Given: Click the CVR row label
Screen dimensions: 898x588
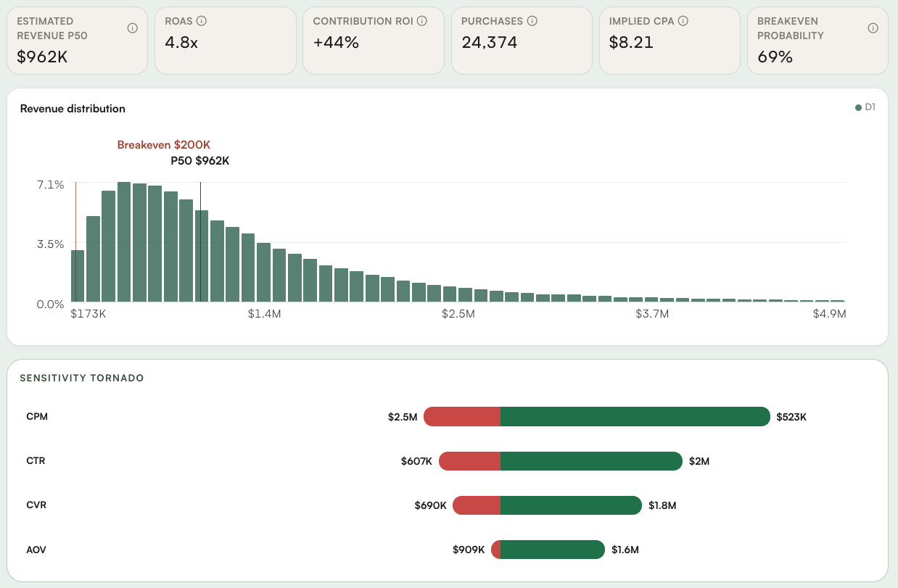Looking at the screenshot, I should (x=36, y=505).
